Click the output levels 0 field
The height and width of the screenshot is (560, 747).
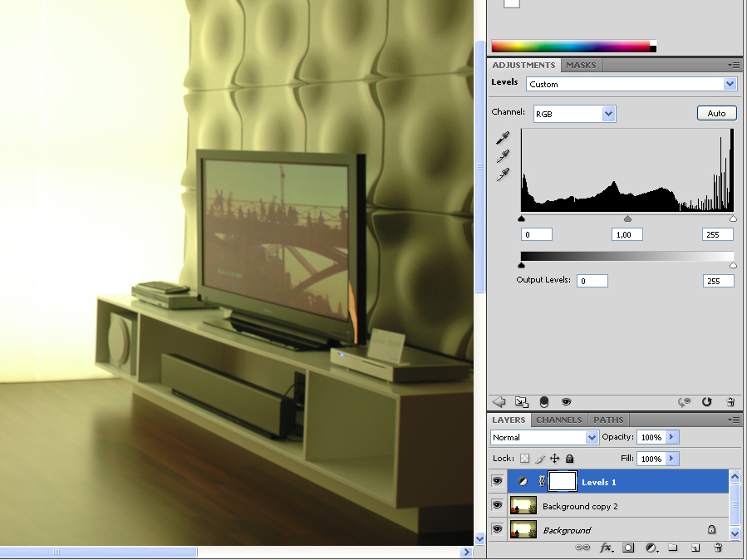pyautogui.click(x=592, y=281)
